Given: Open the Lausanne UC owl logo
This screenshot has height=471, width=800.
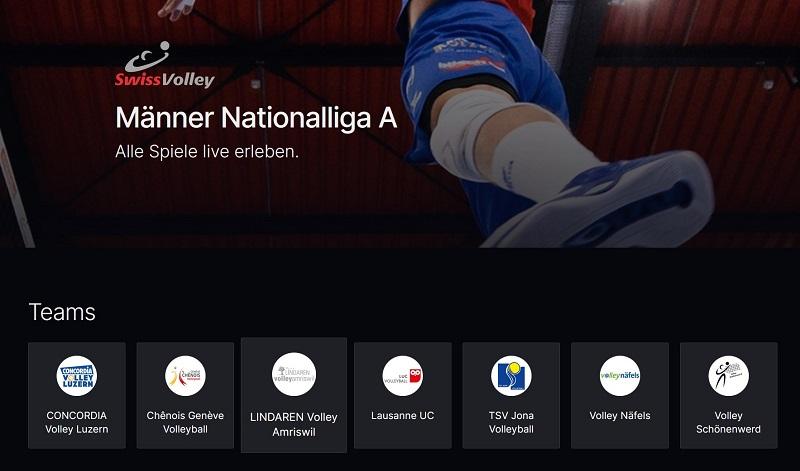Looking at the screenshot, I should (403, 376).
